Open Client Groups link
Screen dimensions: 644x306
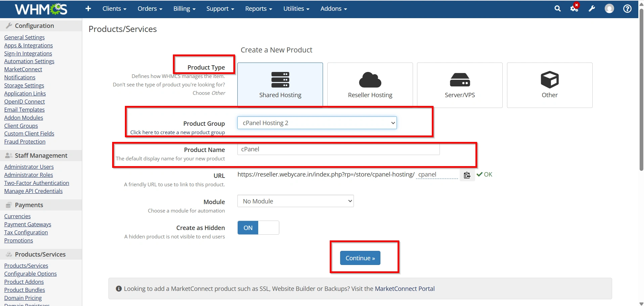click(x=21, y=126)
